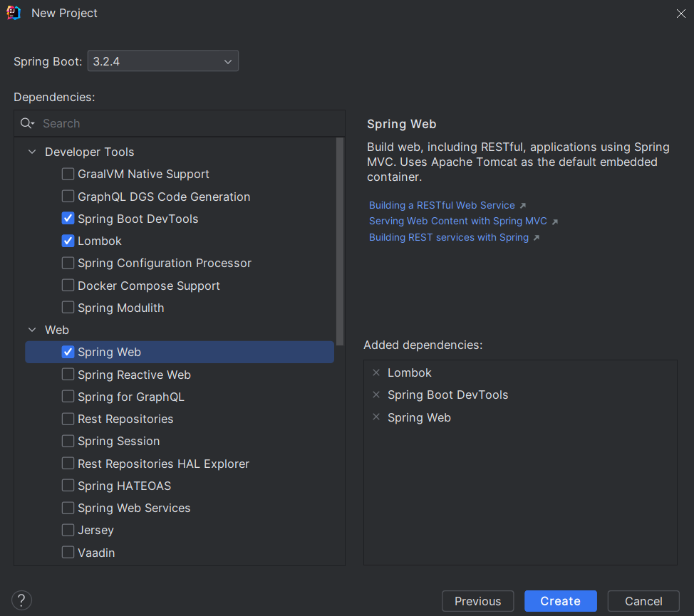The height and width of the screenshot is (616, 694).
Task: Tick the Docker Compose Support checkbox
Action: [68, 286]
